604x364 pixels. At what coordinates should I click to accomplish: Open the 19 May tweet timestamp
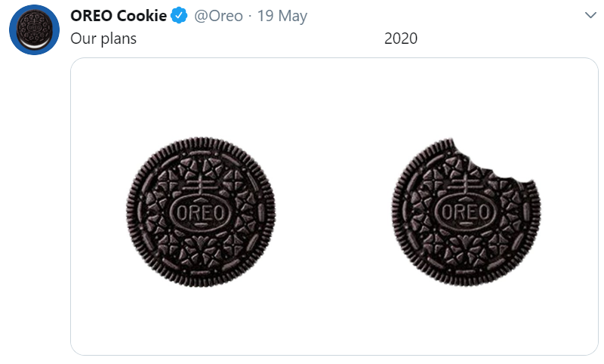pyautogui.click(x=282, y=16)
